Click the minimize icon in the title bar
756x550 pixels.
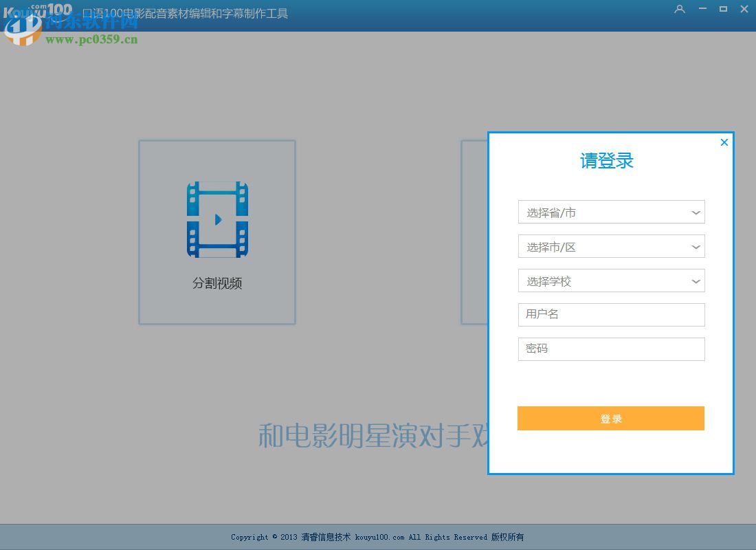[x=702, y=9]
